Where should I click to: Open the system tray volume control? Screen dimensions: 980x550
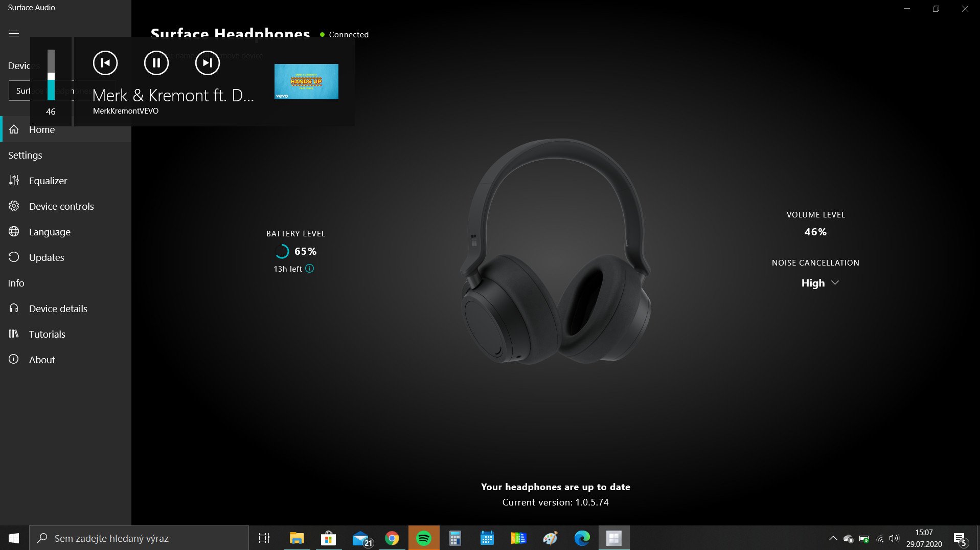pos(894,538)
